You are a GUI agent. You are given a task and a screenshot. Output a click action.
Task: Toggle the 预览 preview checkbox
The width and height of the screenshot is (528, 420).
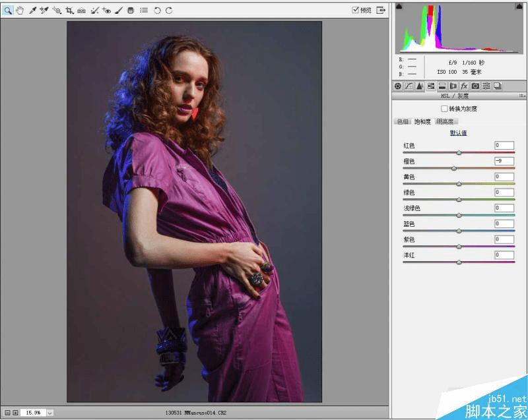(356, 10)
